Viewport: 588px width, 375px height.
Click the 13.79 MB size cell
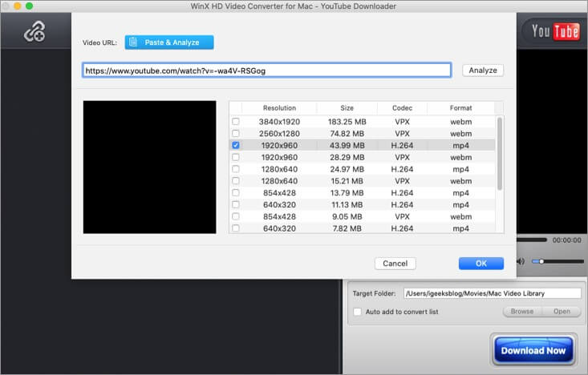[347, 193]
